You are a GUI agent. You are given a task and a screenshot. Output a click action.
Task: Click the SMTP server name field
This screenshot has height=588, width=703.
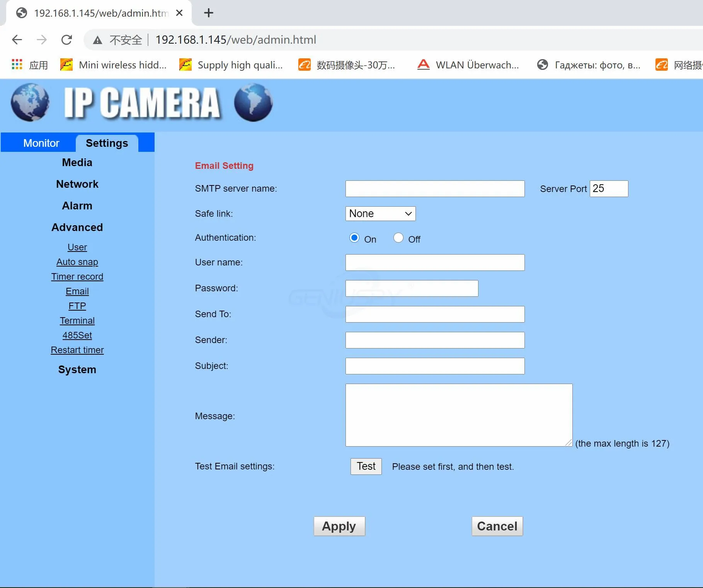(435, 189)
